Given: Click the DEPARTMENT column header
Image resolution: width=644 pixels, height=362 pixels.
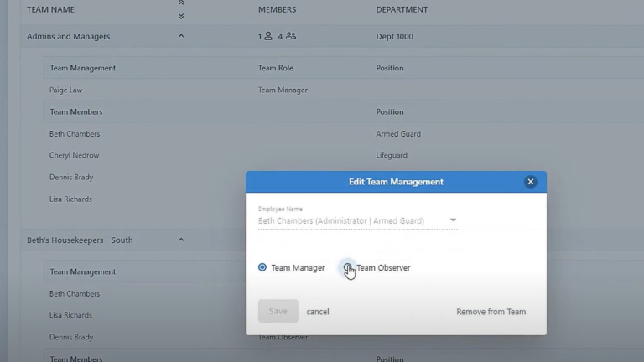Looking at the screenshot, I should click(402, 10).
